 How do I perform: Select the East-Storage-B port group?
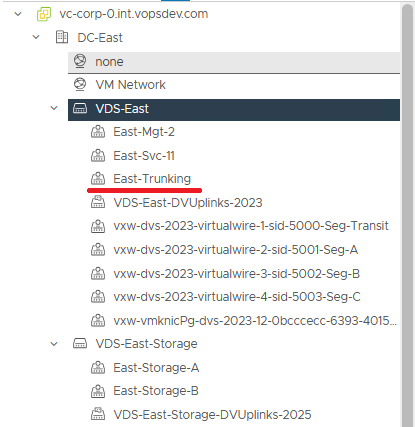click(156, 391)
